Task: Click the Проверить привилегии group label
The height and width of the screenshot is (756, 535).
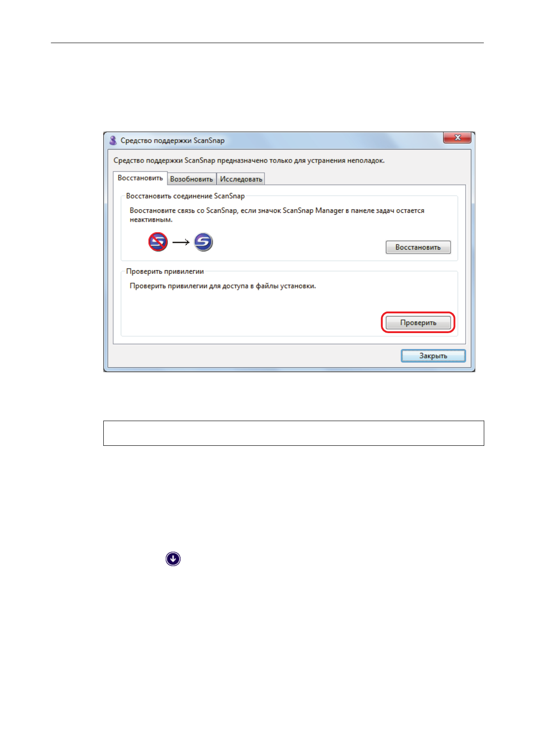Action: 165,272
